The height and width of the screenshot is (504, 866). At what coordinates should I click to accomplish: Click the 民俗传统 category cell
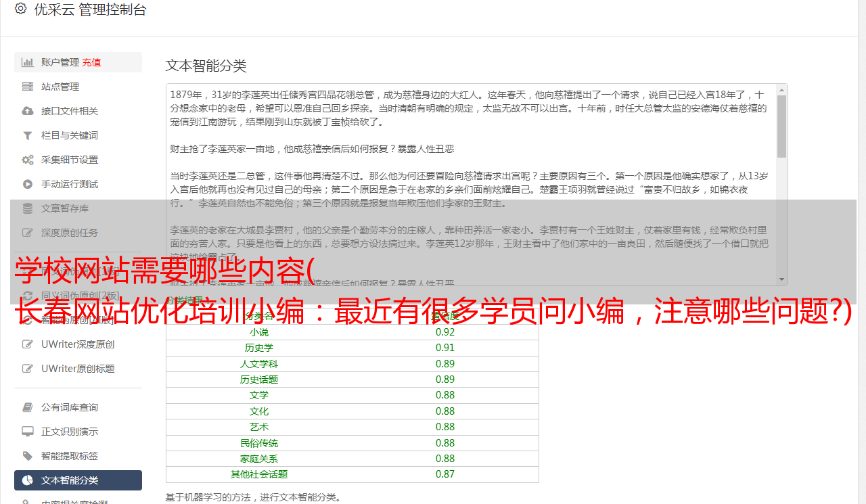click(x=259, y=443)
